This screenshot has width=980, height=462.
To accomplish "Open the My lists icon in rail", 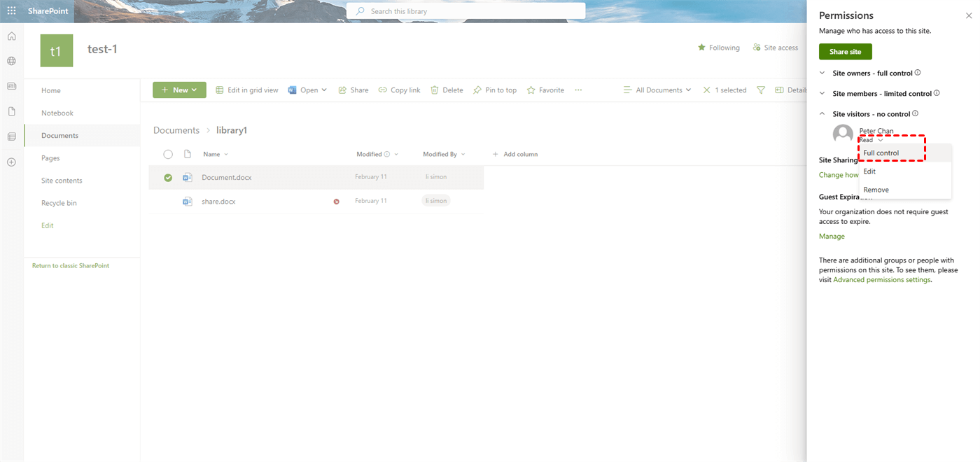I will click(11, 136).
